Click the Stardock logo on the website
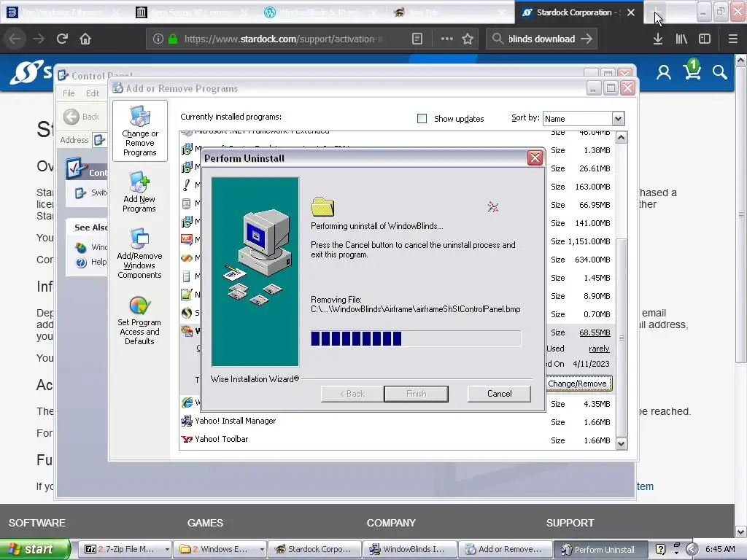Screen dimensions: 747x560 pyautogui.click(x=31, y=72)
